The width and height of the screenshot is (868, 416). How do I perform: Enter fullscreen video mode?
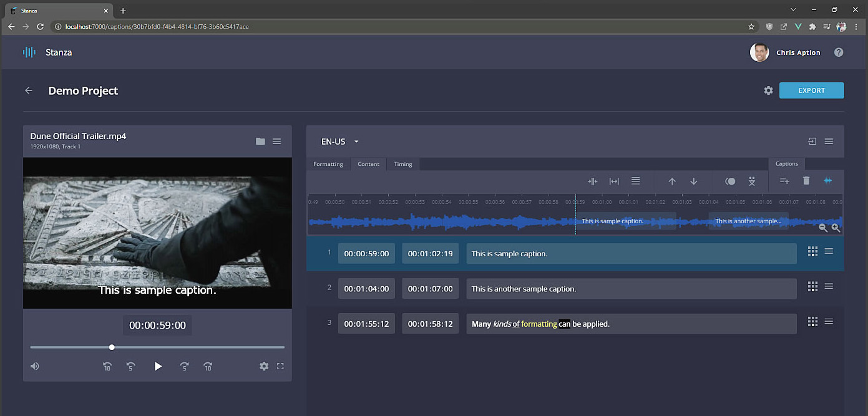280,366
